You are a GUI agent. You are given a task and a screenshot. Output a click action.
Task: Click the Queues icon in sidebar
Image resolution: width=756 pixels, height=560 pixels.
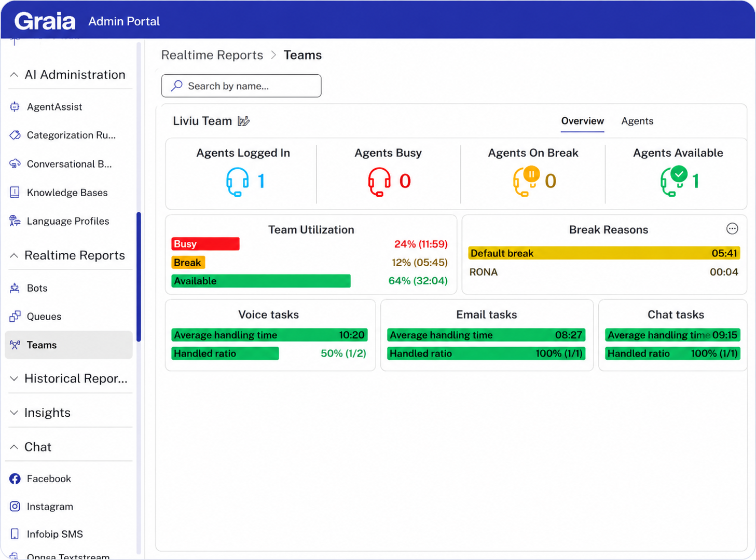pyautogui.click(x=15, y=317)
